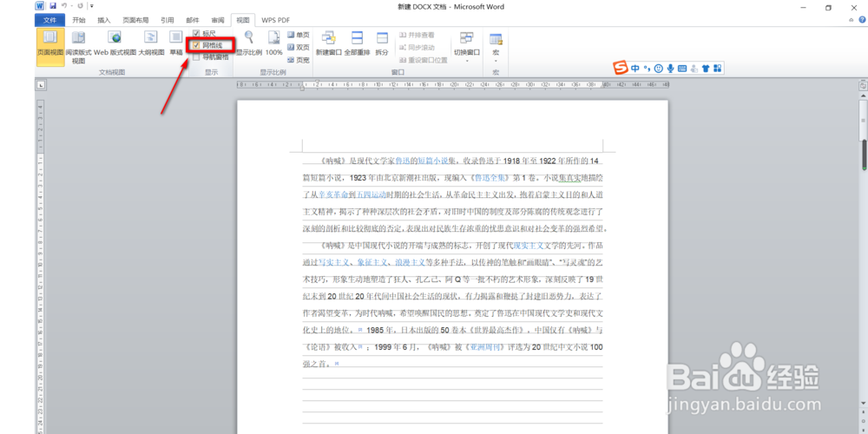Viewport: 868px width, 434px height.
Task: Click the 同步滚动 synchronous scrolling button
Action: [418, 47]
